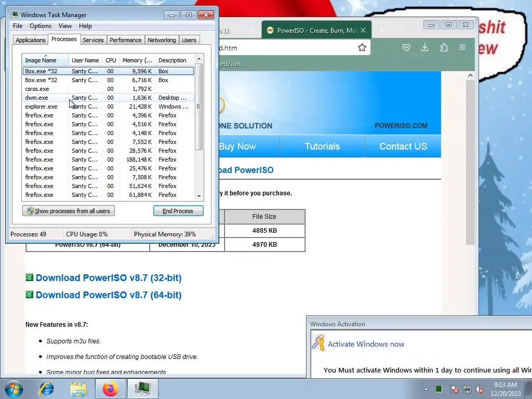Download PowerISO v8.7 64-bit link
The width and height of the screenshot is (532, 399).
click(109, 295)
